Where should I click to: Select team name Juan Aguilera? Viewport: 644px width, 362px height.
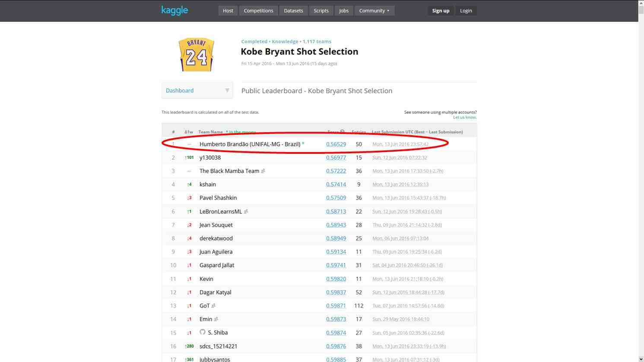point(216,252)
